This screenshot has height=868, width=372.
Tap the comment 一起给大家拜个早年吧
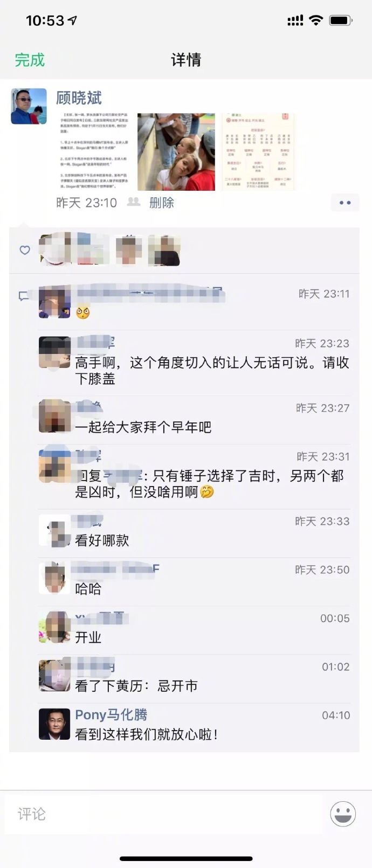[x=143, y=427]
